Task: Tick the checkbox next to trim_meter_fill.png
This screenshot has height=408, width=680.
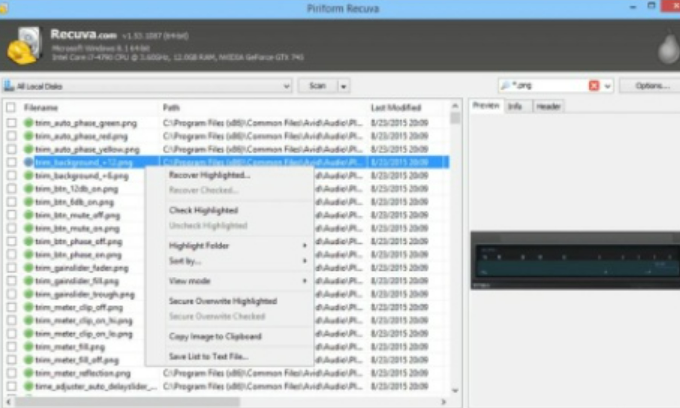Action: [11, 346]
